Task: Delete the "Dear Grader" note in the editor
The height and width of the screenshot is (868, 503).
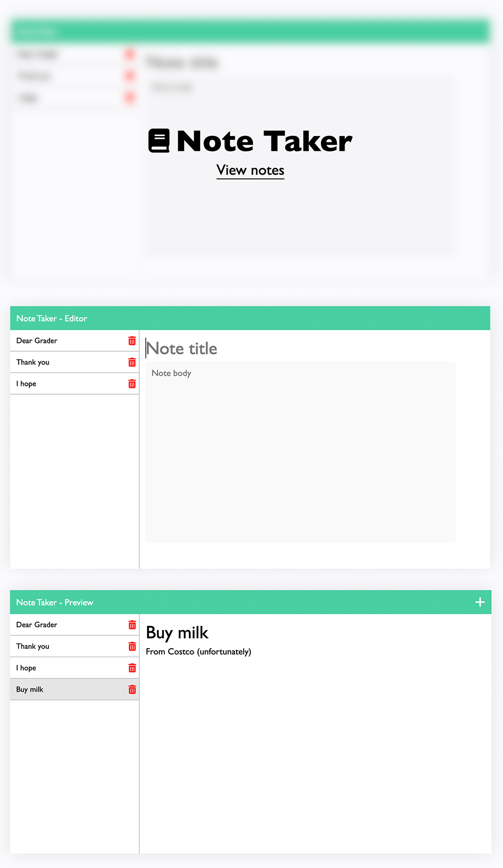Action: (x=132, y=340)
